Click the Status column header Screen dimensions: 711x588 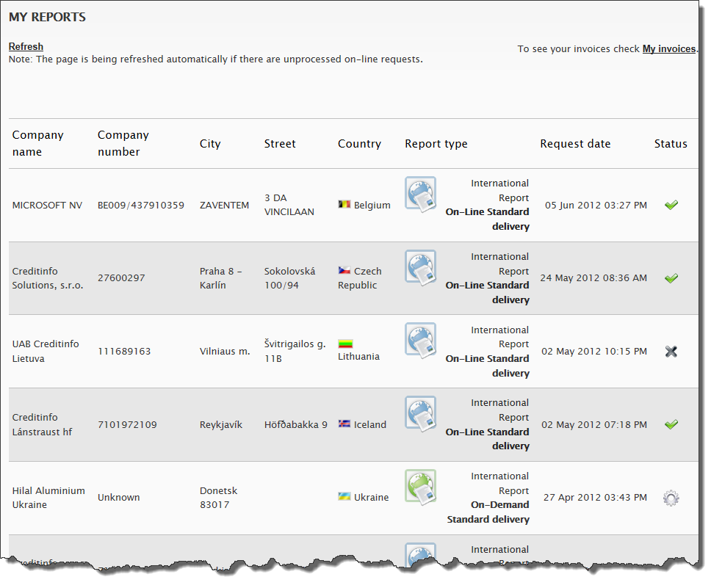tap(671, 144)
